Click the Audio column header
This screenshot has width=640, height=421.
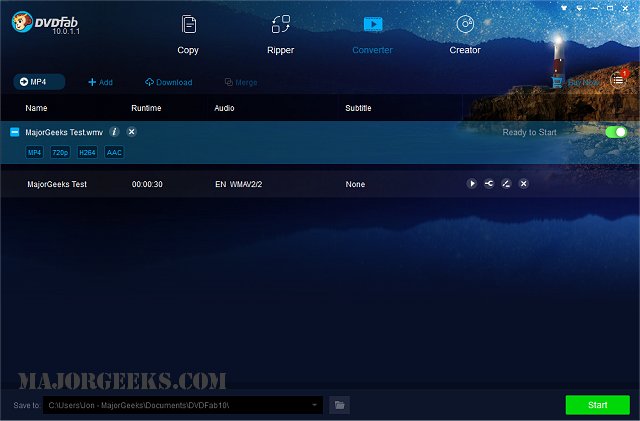click(x=224, y=108)
